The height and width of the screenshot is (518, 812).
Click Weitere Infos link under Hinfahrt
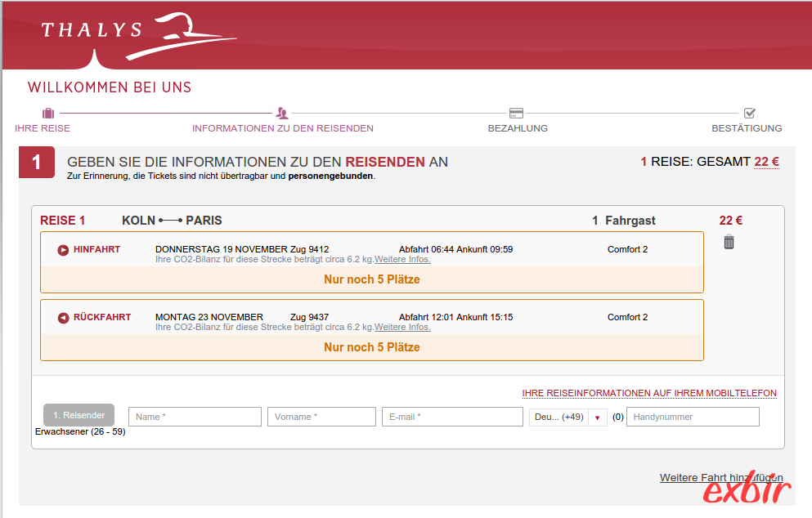(402, 260)
